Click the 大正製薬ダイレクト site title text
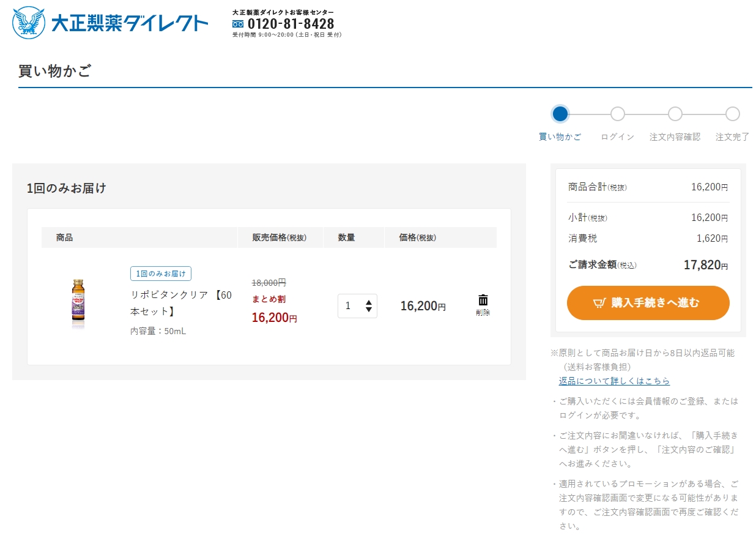 [x=130, y=23]
